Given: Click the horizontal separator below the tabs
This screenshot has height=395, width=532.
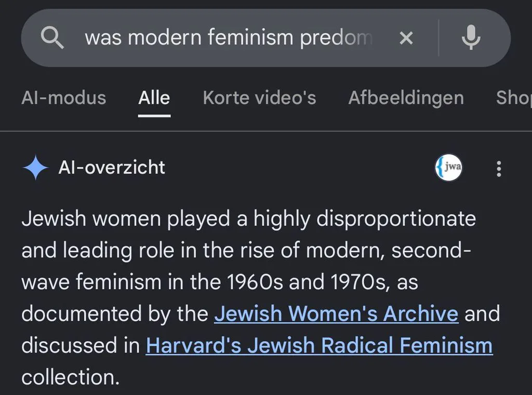Looking at the screenshot, I should pyautogui.click(x=266, y=131).
